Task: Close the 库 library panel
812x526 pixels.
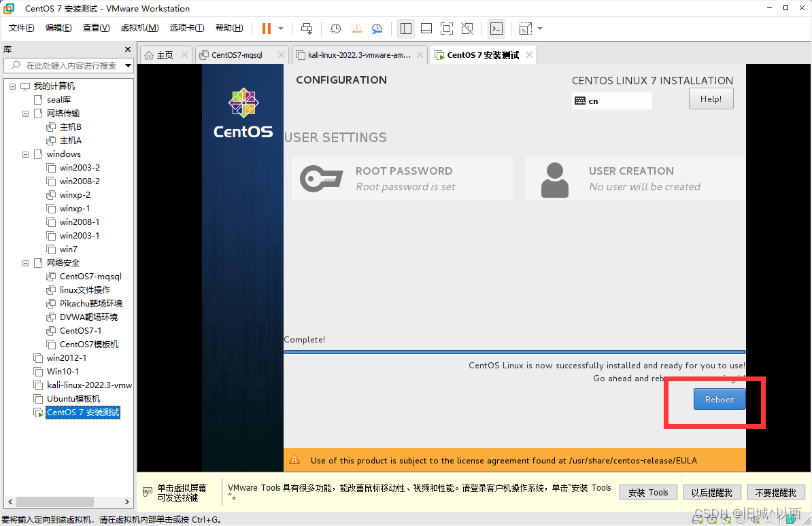Action: (128, 49)
